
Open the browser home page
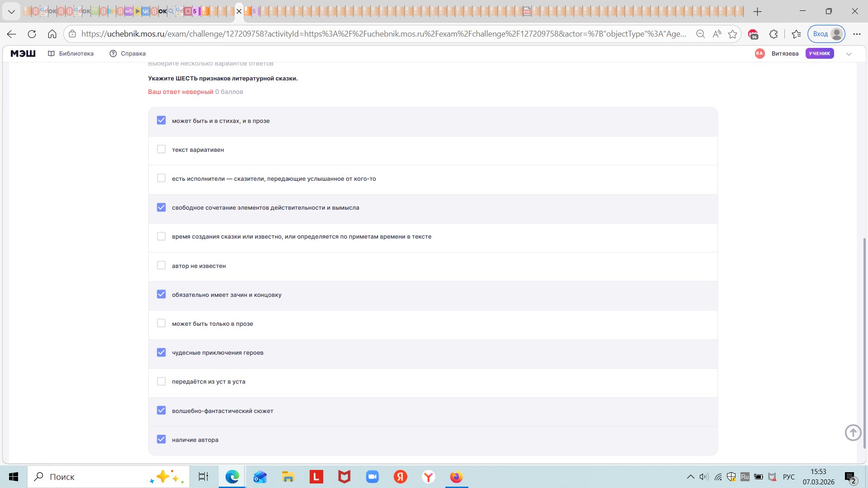[52, 34]
